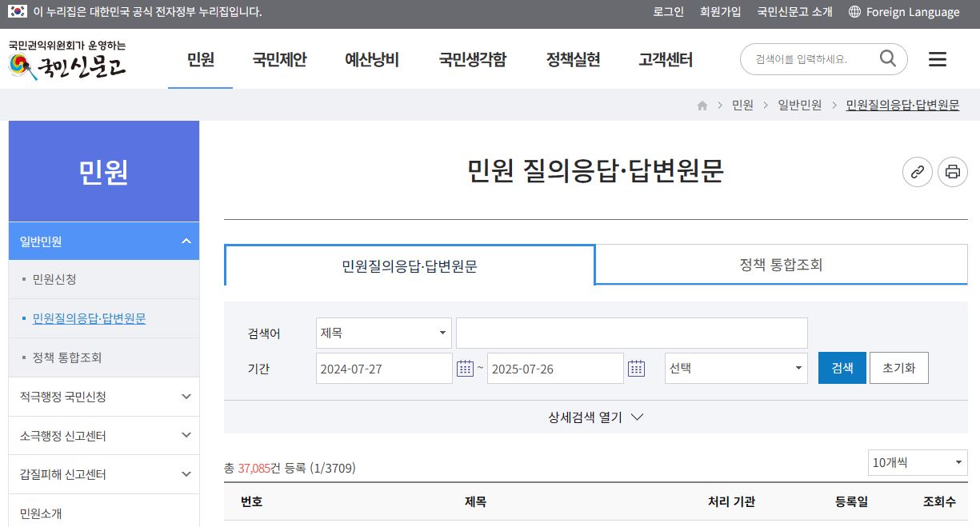
Task: Copy page URL via link icon
Action: (917, 172)
